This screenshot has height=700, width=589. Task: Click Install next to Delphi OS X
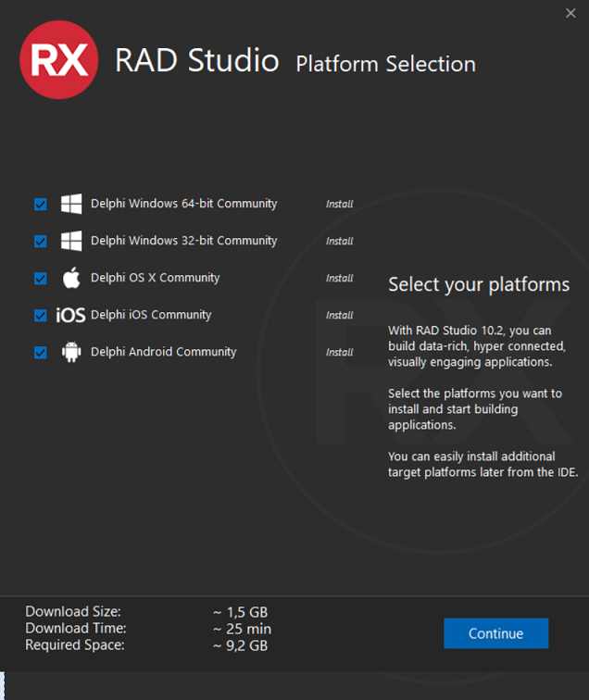coord(339,278)
